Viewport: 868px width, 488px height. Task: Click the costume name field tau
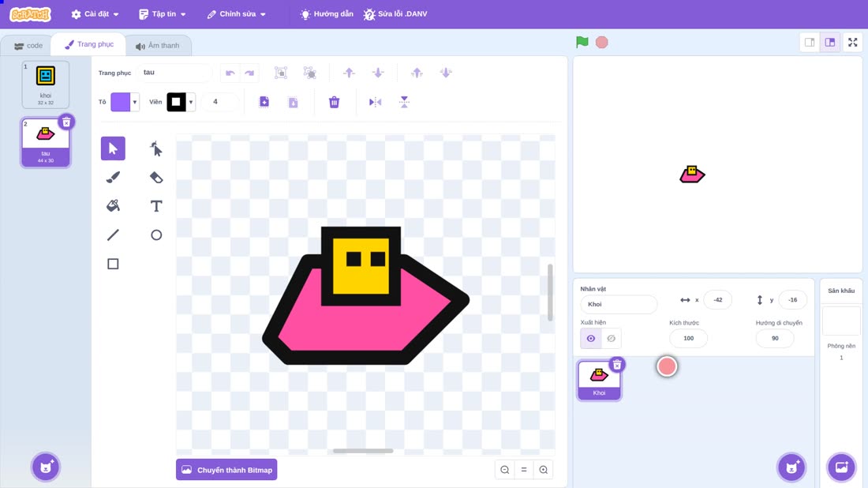[174, 73]
